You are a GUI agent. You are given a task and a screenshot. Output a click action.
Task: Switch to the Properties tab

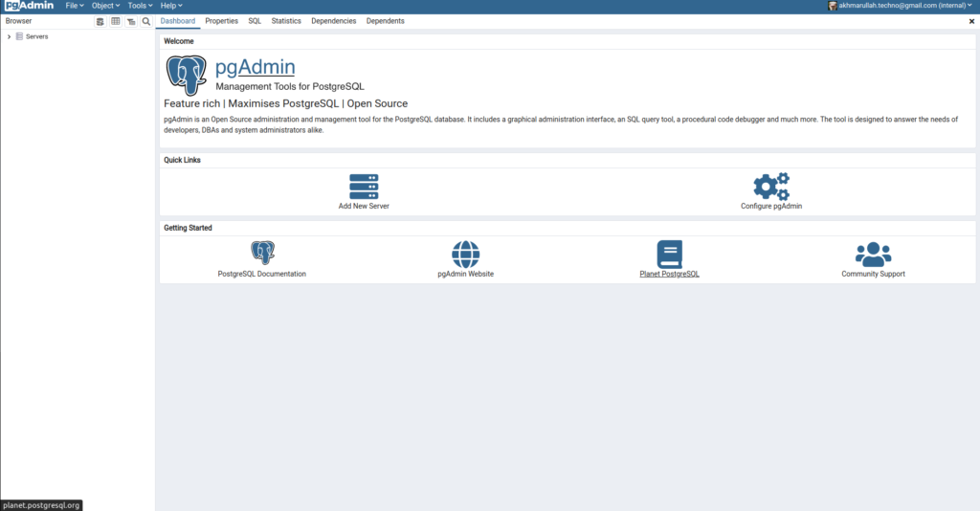tap(221, 21)
